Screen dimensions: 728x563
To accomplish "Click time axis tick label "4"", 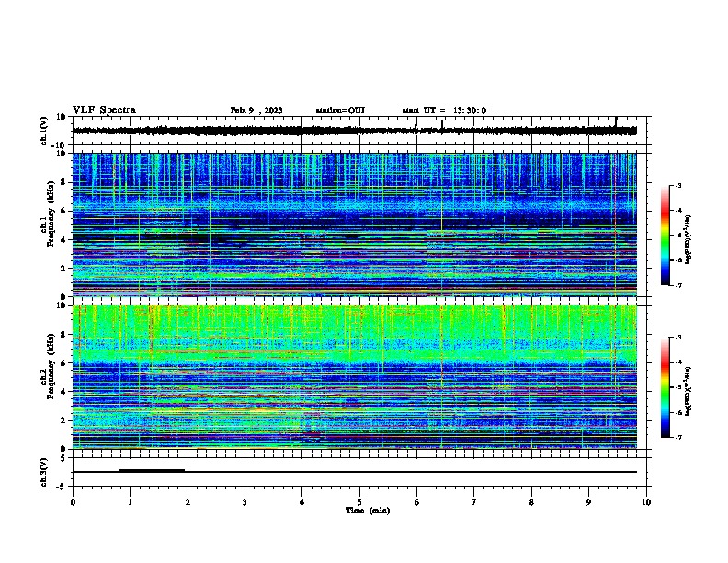I will coord(302,502).
